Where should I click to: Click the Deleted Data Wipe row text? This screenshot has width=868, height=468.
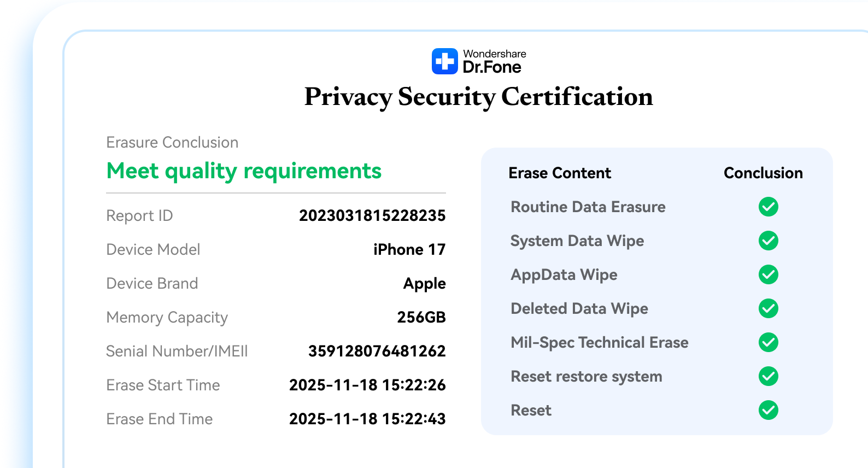579,309
